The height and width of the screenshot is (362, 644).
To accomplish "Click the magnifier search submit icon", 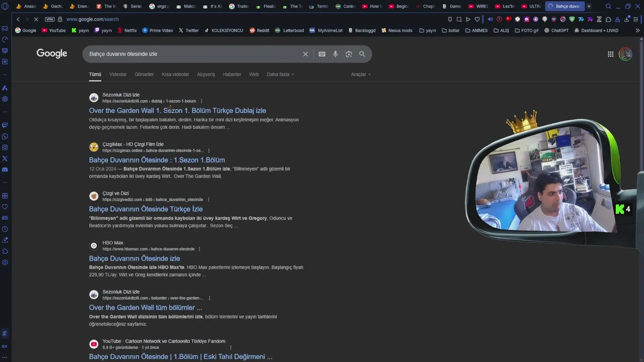I will tap(362, 54).
